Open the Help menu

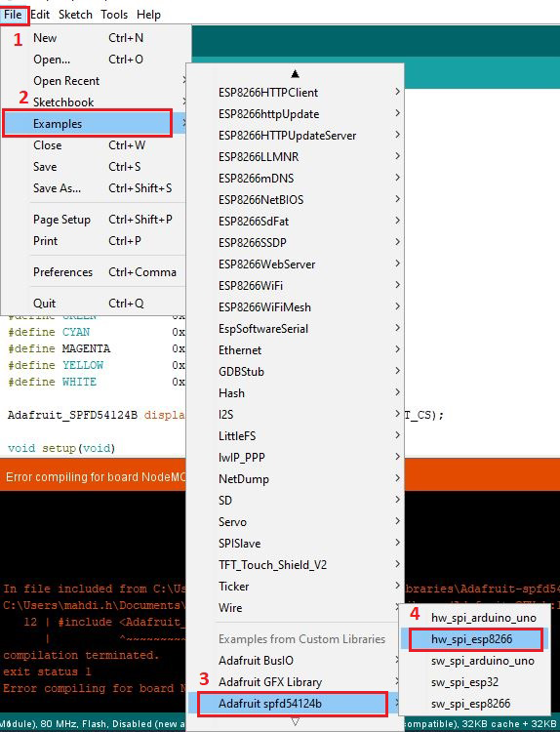pos(148,15)
